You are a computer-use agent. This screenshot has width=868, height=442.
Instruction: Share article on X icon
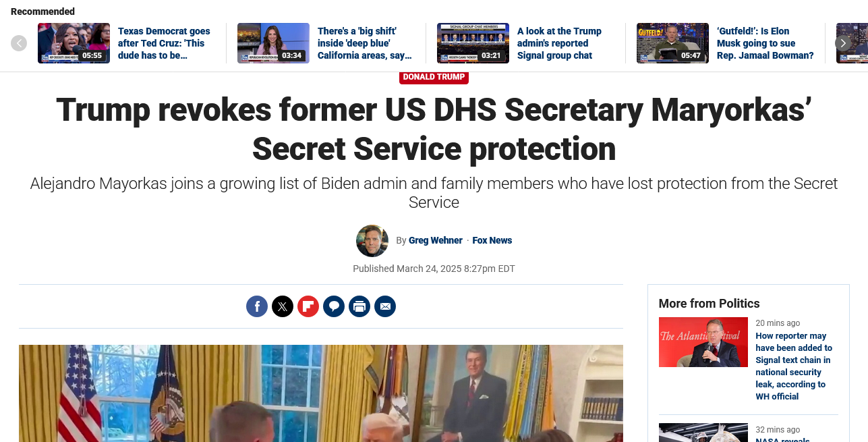(283, 306)
